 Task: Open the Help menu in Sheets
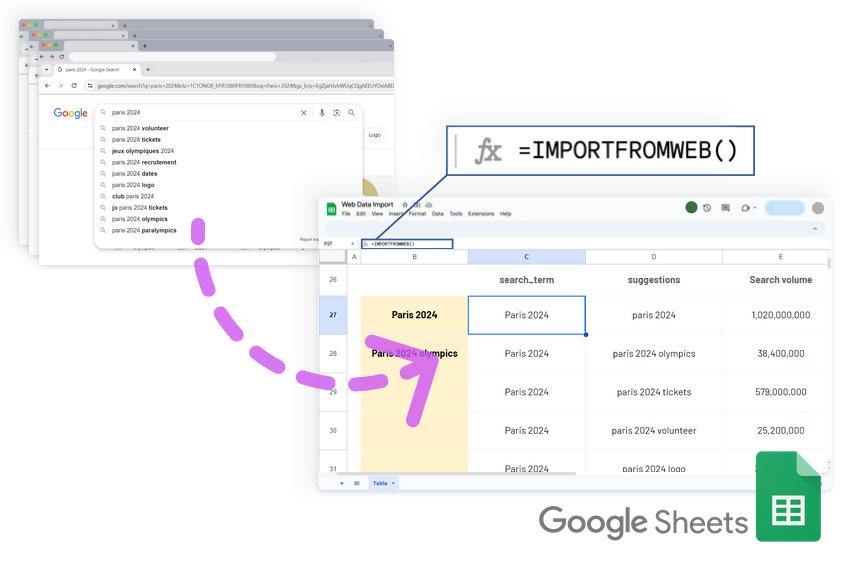pyautogui.click(x=506, y=214)
